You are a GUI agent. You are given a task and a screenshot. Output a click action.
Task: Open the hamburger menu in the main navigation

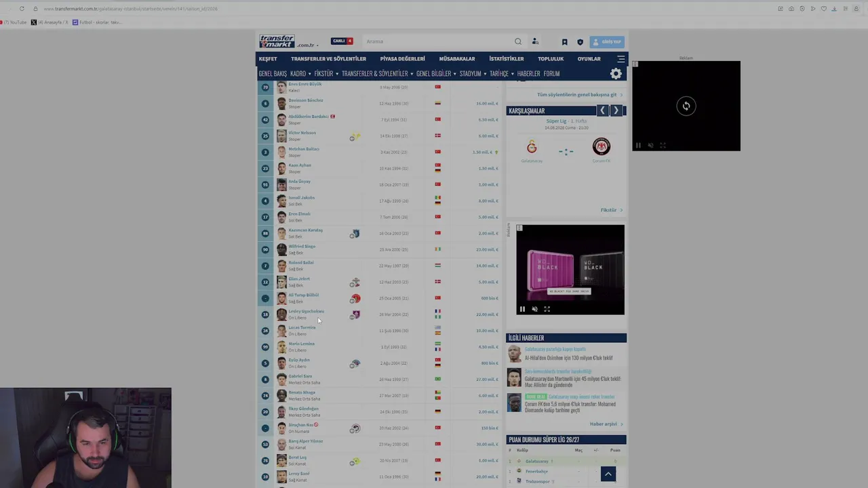[620, 59]
